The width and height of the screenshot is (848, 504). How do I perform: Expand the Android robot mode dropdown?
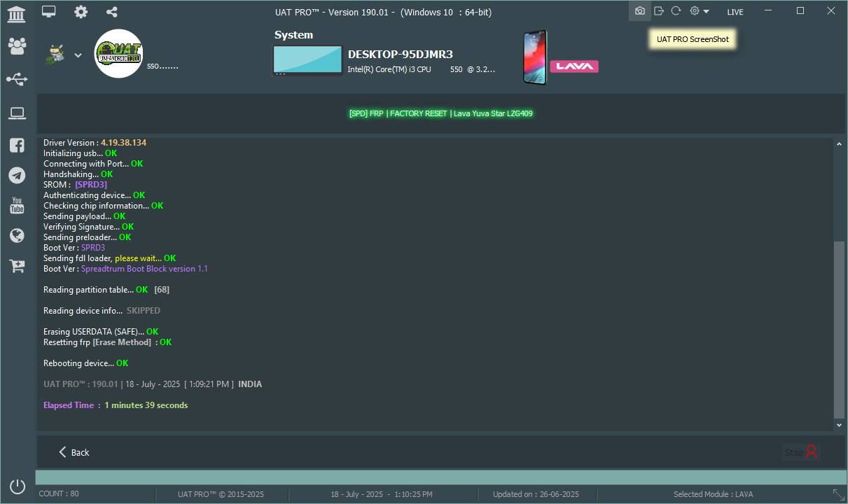78,55
